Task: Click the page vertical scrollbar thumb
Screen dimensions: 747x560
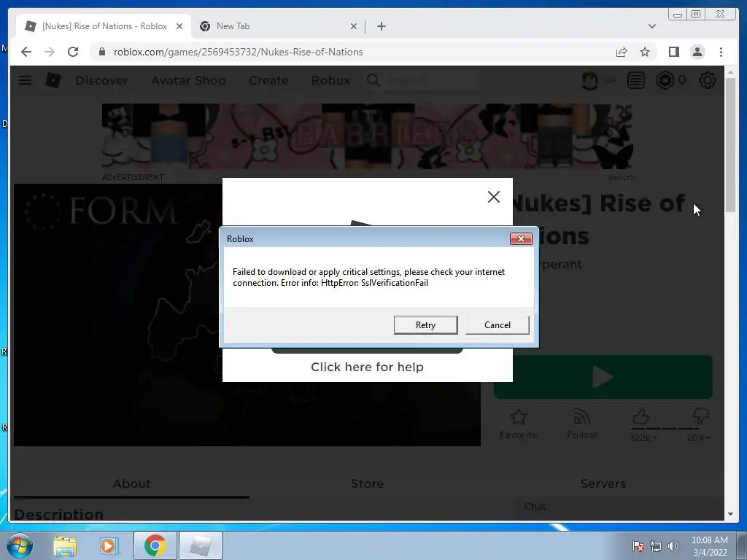Action: pos(730,145)
